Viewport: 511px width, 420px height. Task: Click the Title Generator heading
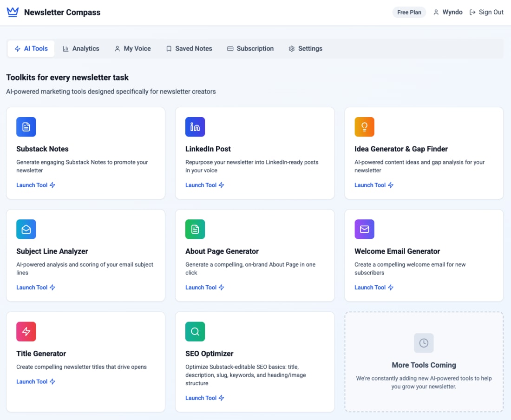click(x=41, y=354)
